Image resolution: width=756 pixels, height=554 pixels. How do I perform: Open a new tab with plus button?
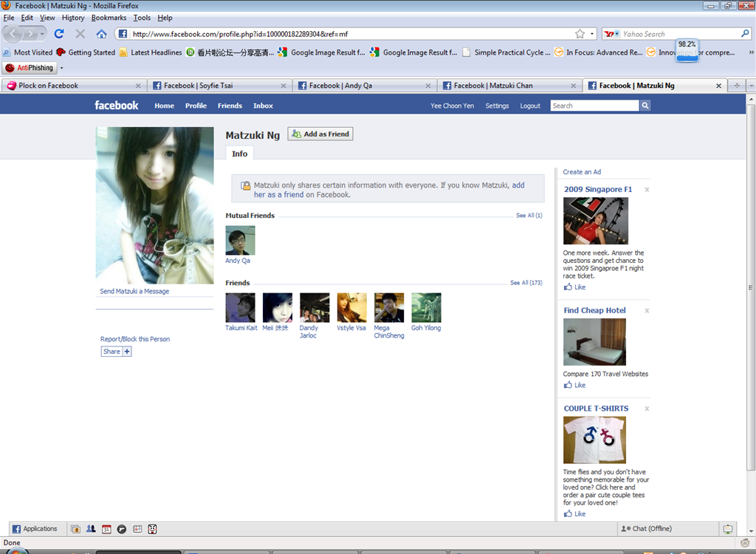[x=737, y=86]
